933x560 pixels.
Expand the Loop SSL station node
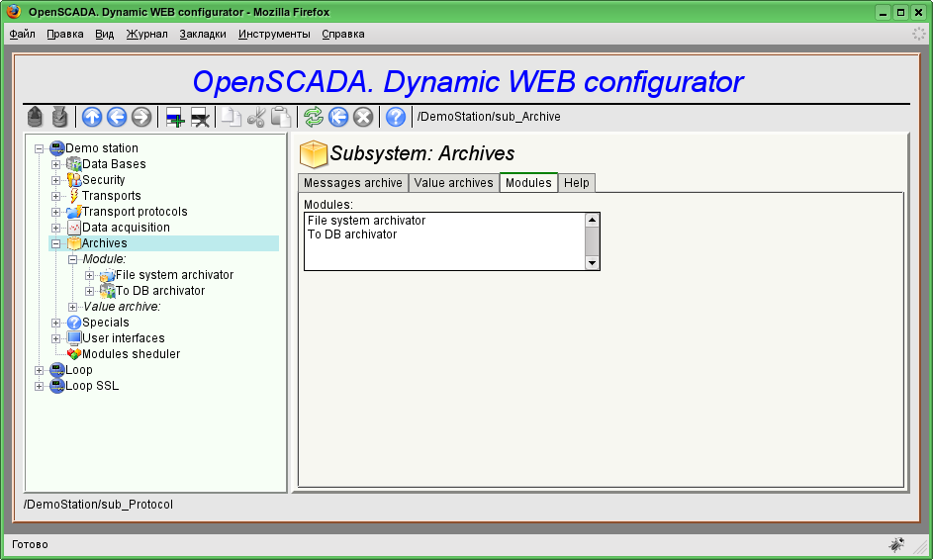[40, 386]
